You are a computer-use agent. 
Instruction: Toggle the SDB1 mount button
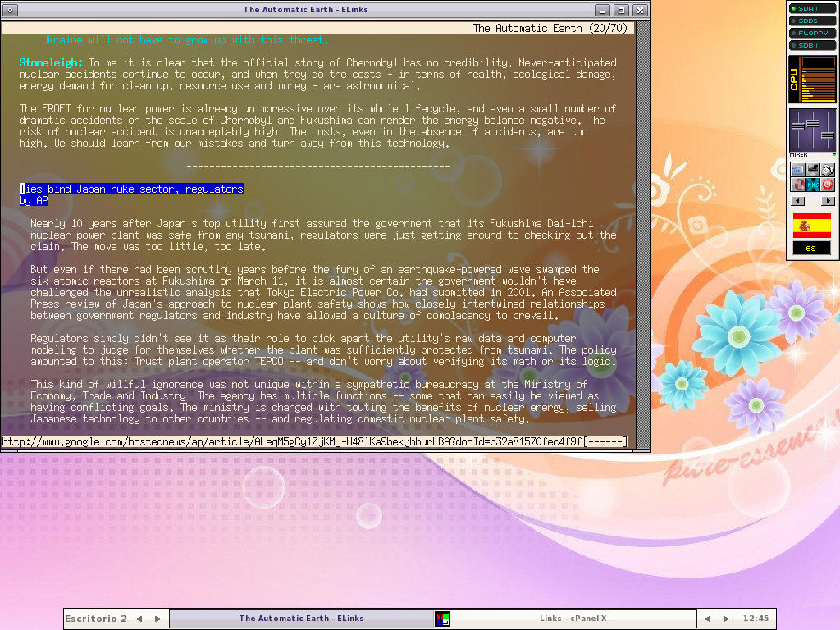click(812, 46)
